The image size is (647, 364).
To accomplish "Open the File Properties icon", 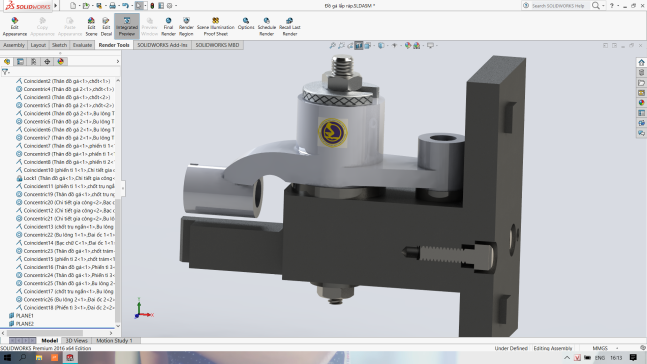I will 161,6.
